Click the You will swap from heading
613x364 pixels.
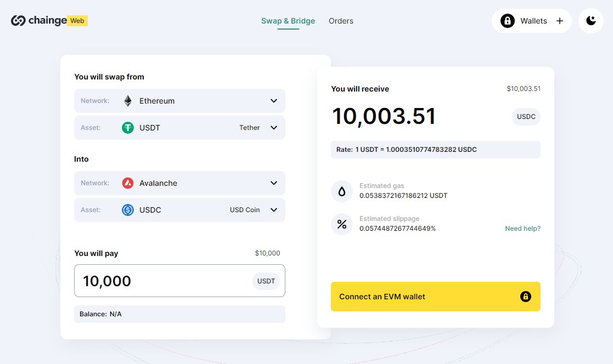pyautogui.click(x=109, y=77)
